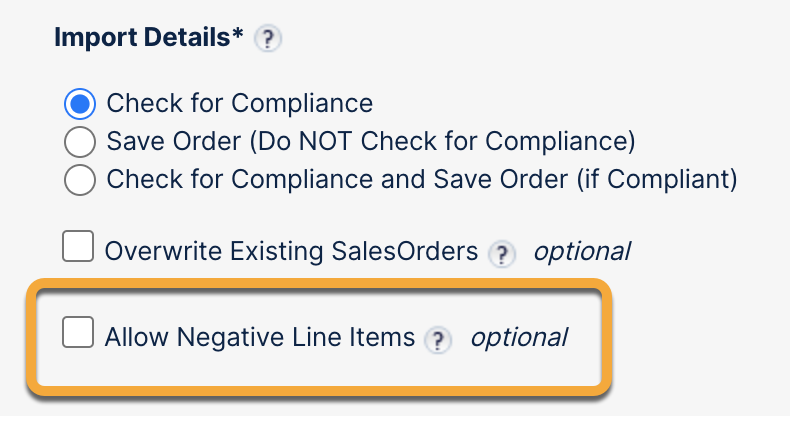Select Save Order (Do NOT Check) radio button

[79, 142]
